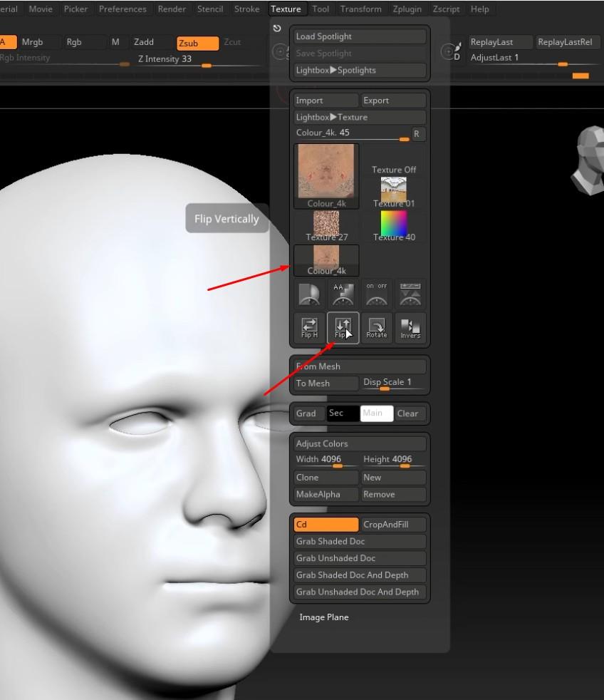Screen dimensions: 604x700
Task: Click the From Mesh button
Action: 360,366
